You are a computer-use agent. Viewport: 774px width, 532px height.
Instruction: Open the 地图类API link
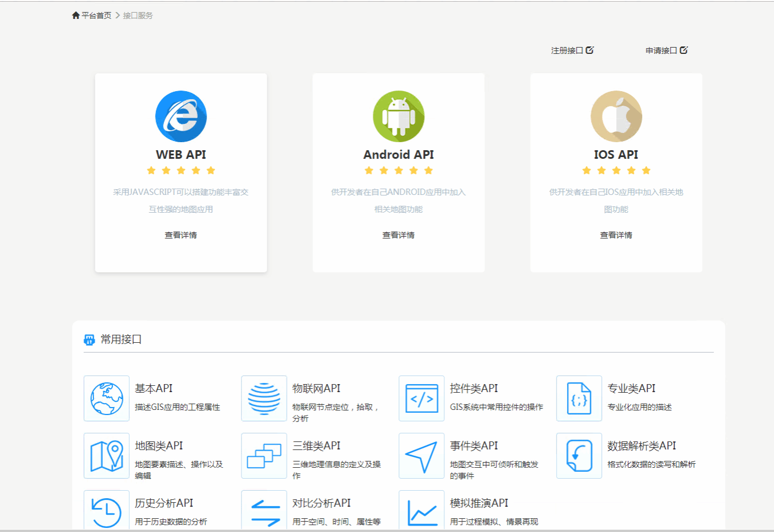[159, 446]
